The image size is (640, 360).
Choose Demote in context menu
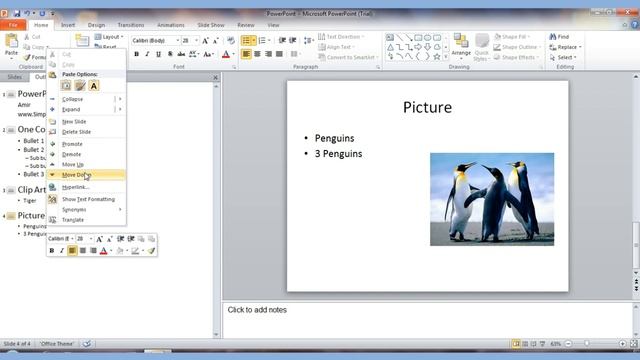[86, 154]
